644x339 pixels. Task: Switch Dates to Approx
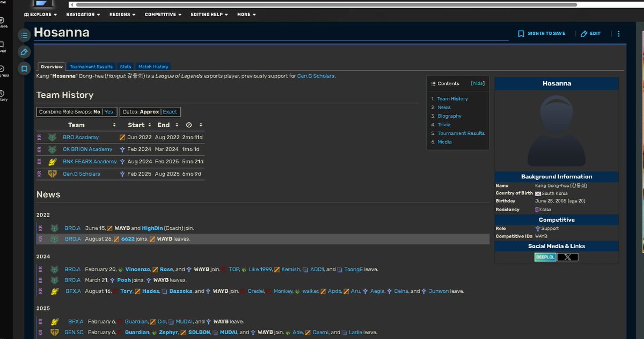tap(149, 112)
